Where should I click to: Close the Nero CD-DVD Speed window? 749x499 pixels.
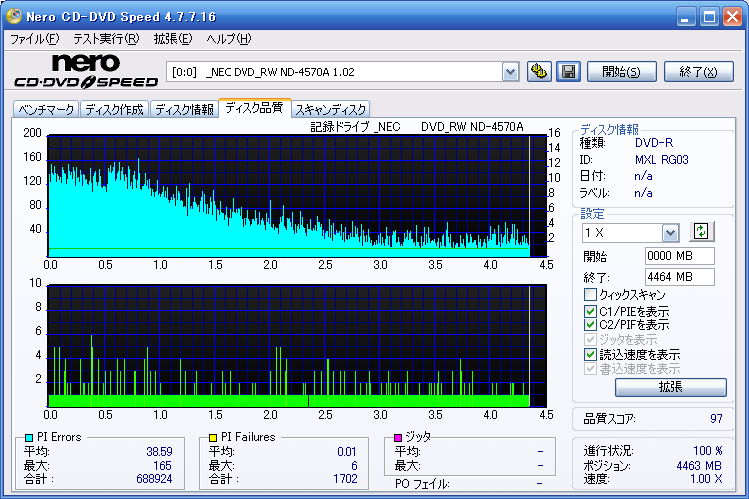(x=732, y=17)
